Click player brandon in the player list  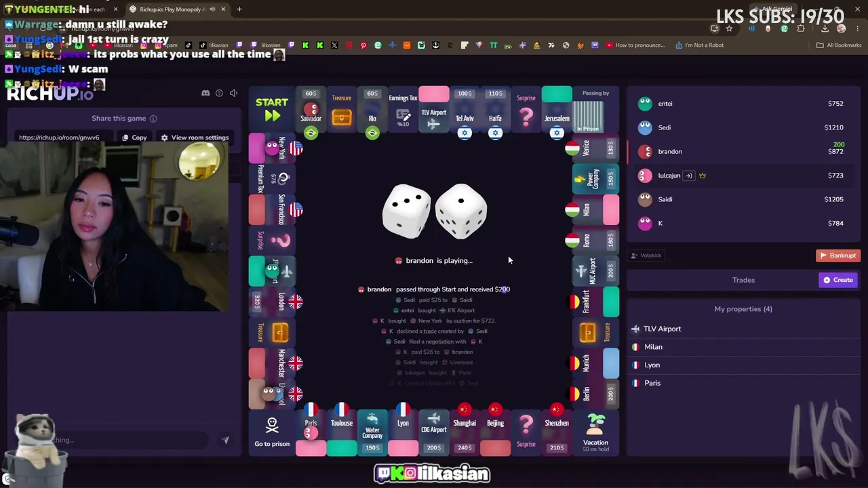(x=742, y=151)
